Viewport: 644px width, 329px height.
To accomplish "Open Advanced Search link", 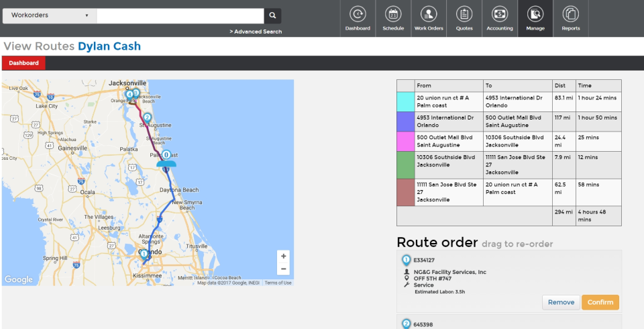I will coord(256,32).
